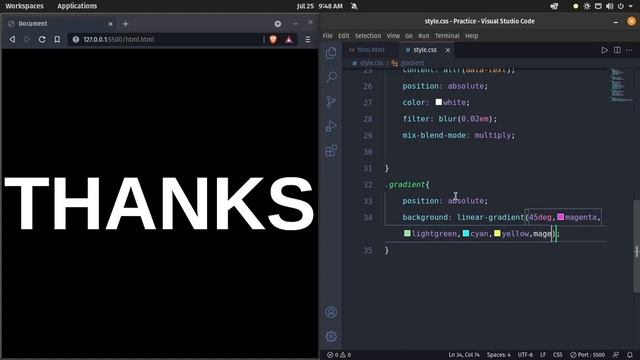This screenshot has width=640, height=360.
Task: Reload the browser page
Action: pyautogui.click(x=42, y=39)
